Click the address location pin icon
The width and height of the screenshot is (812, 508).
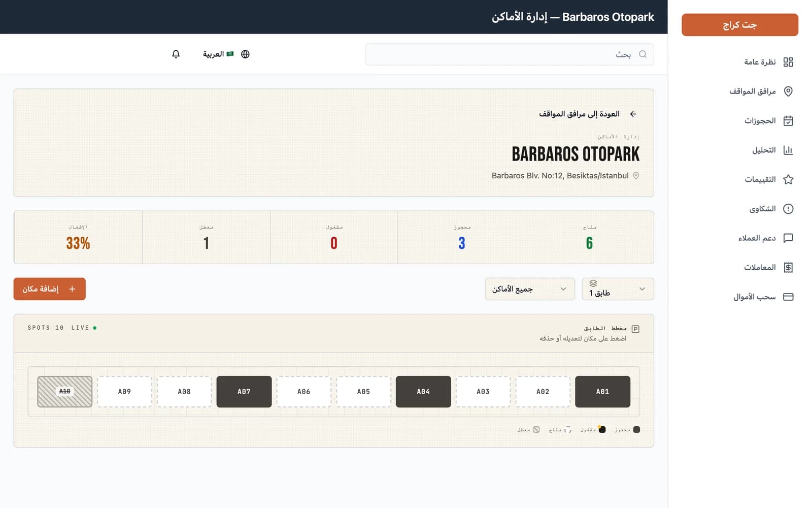pyautogui.click(x=636, y=176)
